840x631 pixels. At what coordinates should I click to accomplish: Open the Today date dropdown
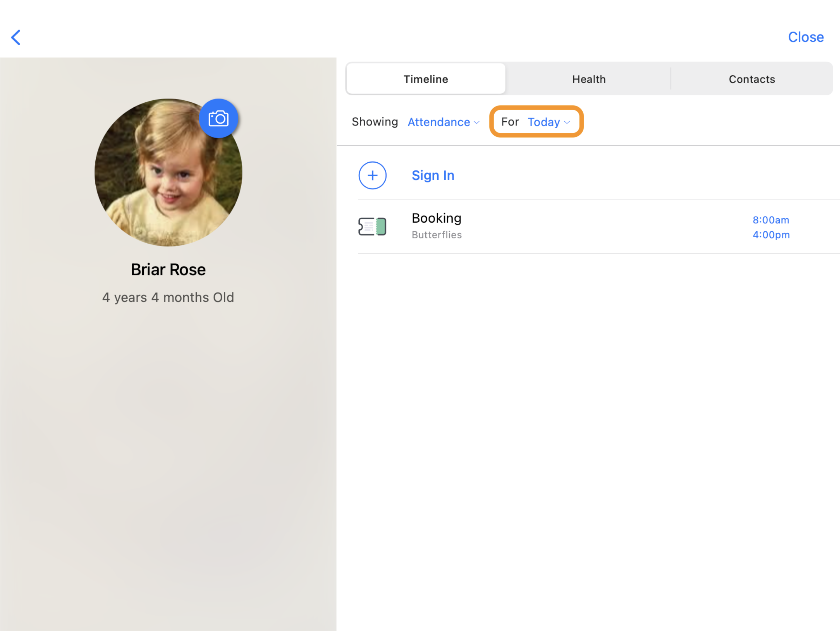tap(544, 122)
